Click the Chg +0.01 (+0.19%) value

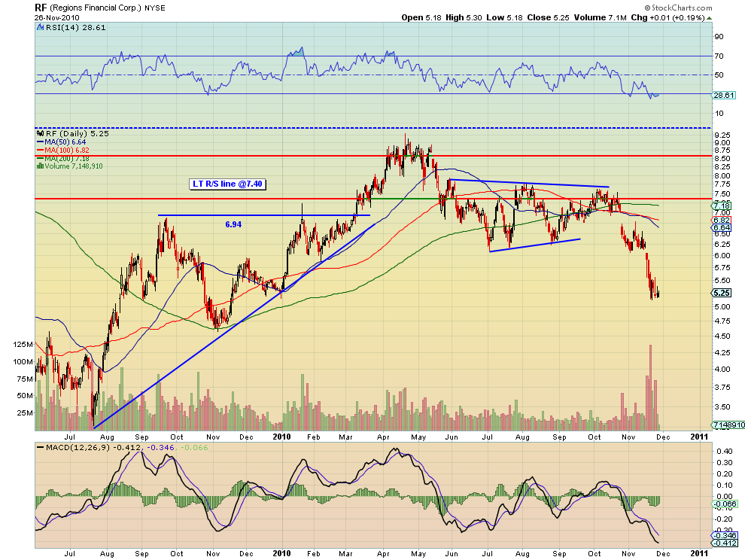(667, 17)
